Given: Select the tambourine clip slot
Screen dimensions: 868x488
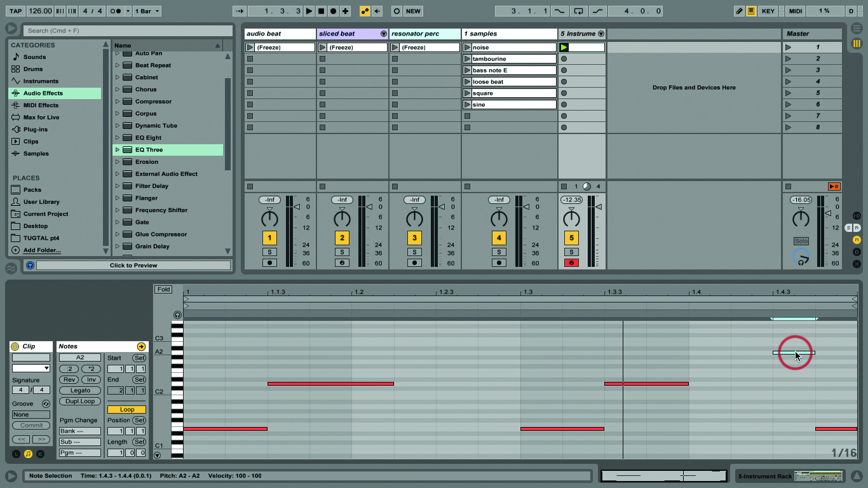Looking at the screenshot, I should pyautogui.click(x=508, y=58).
